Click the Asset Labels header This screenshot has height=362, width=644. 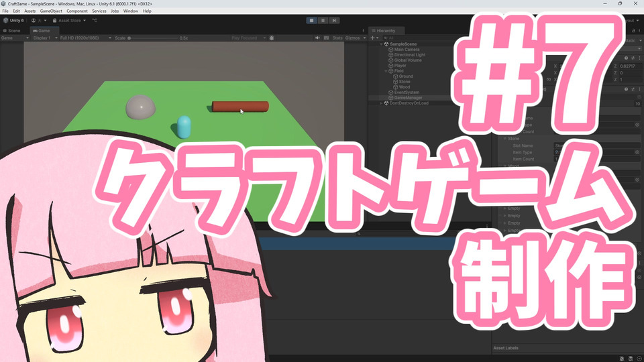tap(506, 348)
